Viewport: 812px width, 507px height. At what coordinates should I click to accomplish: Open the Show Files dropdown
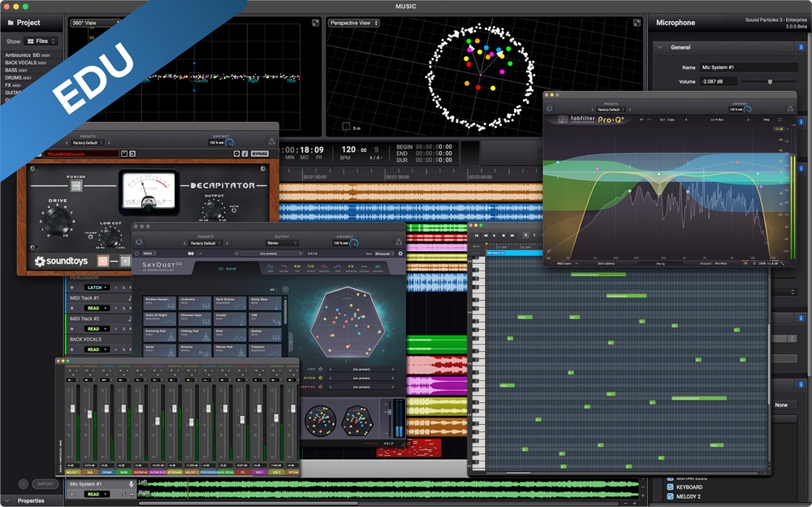41,41
